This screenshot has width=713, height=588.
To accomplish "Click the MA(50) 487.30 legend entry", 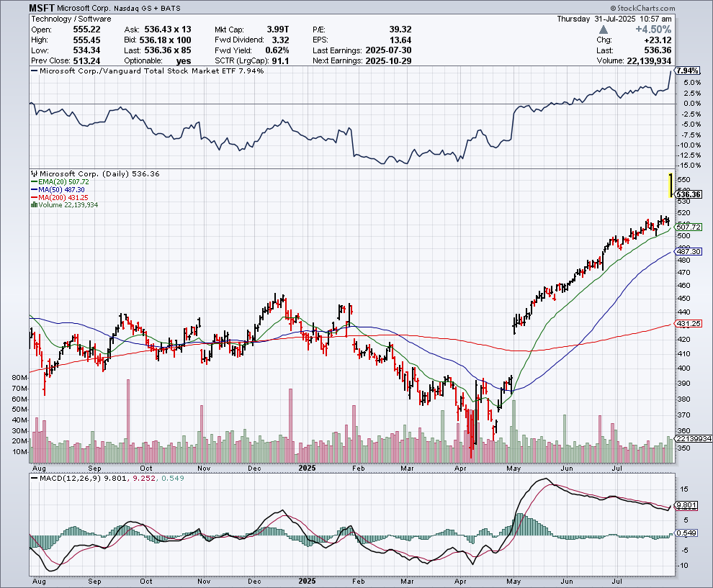I will 58,189.
